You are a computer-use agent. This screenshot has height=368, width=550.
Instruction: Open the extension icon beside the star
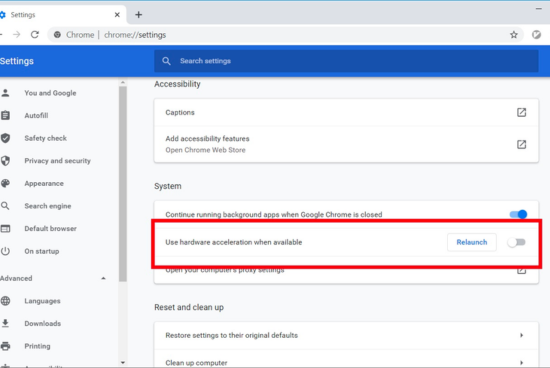click(536, 34)
